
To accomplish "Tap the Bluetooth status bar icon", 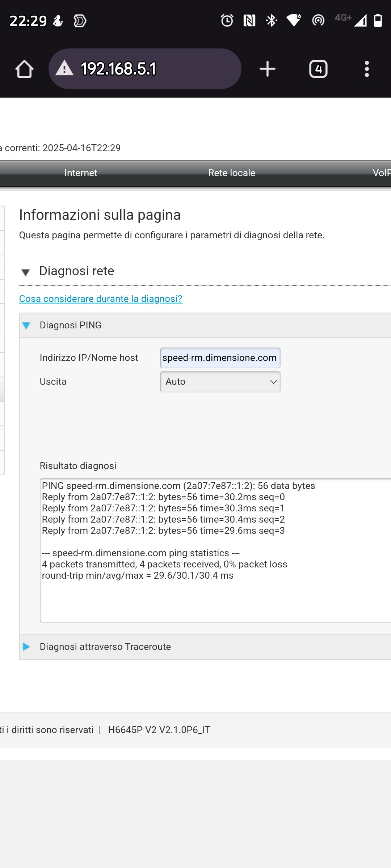I will coord(271,21).
